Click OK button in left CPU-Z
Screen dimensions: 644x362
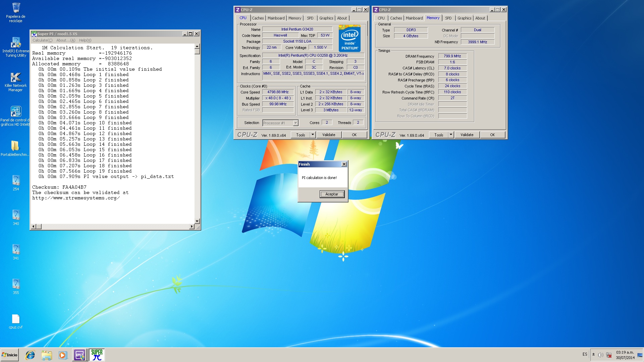(354, 135)
